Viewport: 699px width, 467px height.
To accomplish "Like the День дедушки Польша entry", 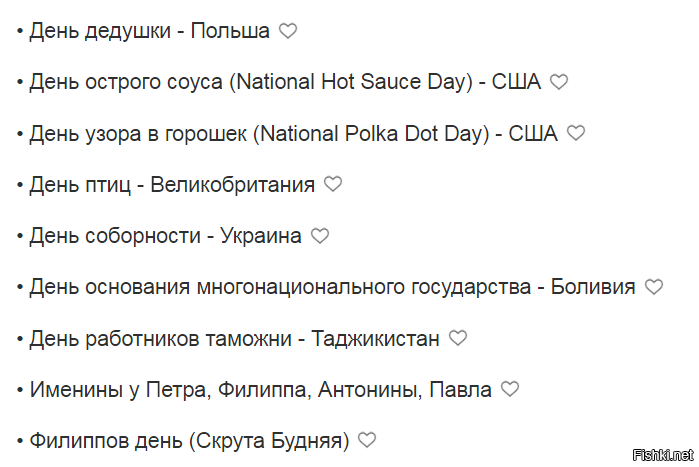I will 288,31.
